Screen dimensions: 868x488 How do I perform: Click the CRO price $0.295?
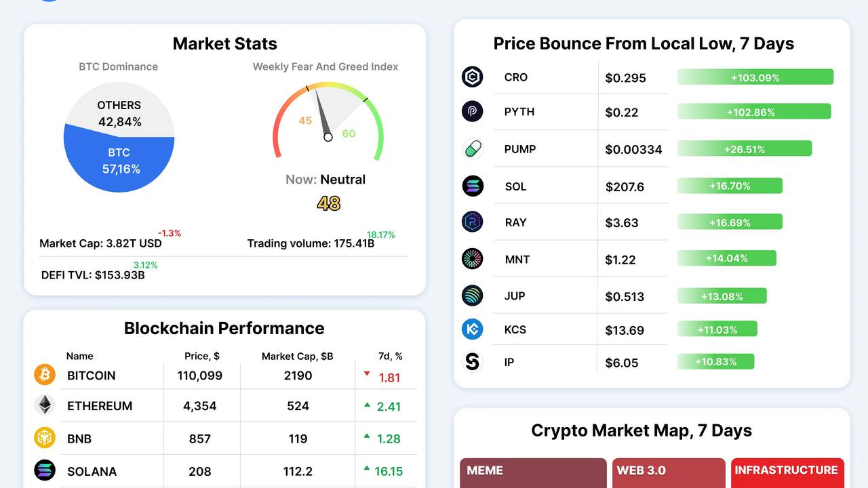coord(626,78)
